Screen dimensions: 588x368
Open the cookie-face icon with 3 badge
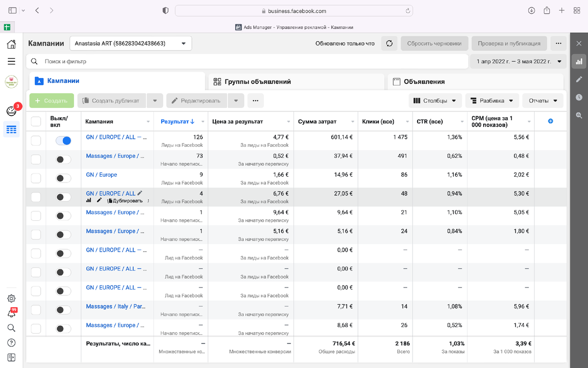tap(11, 111)
